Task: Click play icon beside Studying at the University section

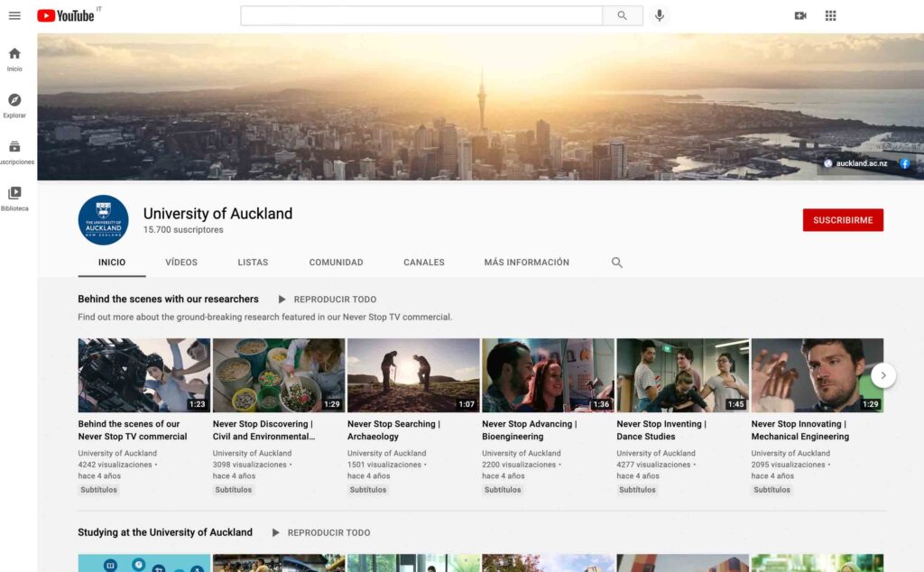Action: (x=276, y=532)
